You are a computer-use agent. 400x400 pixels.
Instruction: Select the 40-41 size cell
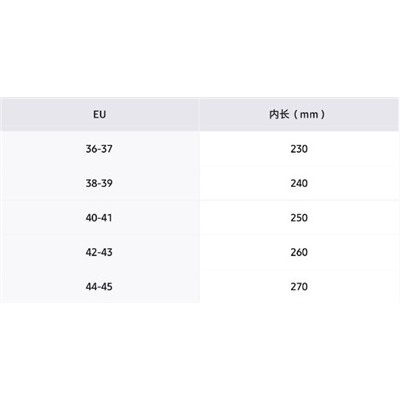[100, 218]
